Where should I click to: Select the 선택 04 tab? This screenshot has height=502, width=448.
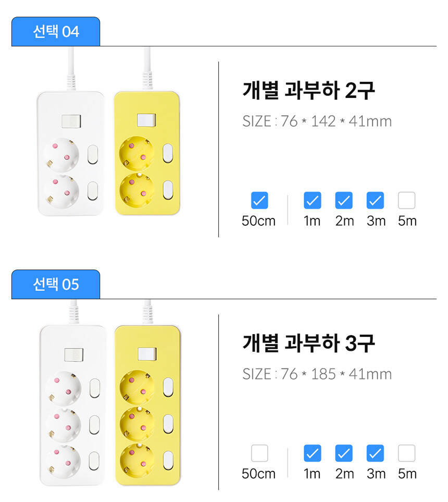(56, 32)
